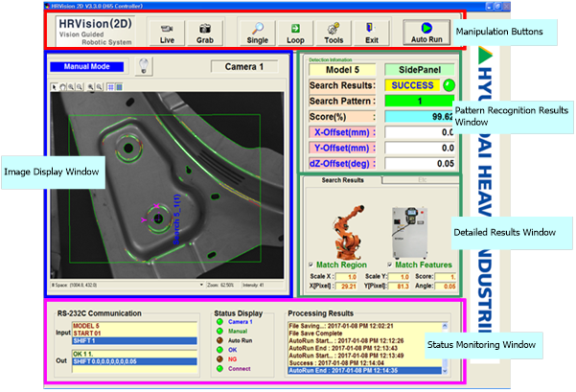Switch to the Etc tab
The image size is (576, 392).
pos(423,180)
